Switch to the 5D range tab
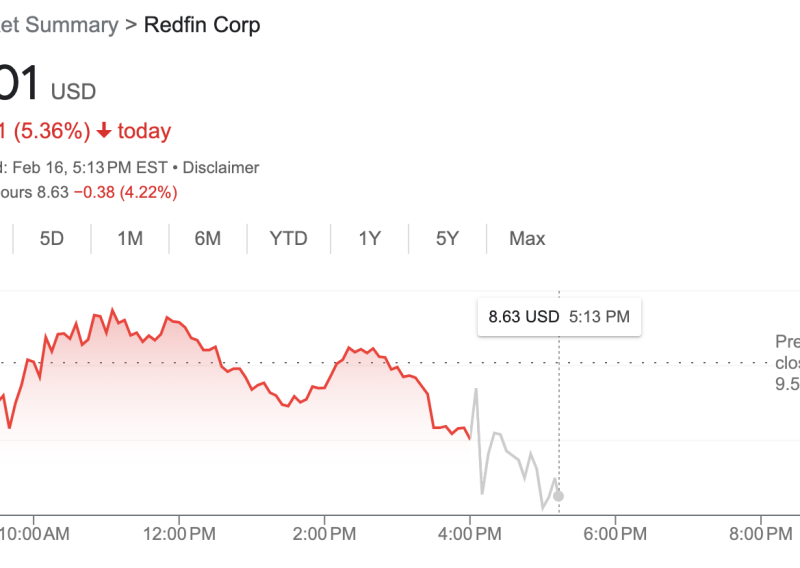800x568 pixels. [x=52, y=239]
